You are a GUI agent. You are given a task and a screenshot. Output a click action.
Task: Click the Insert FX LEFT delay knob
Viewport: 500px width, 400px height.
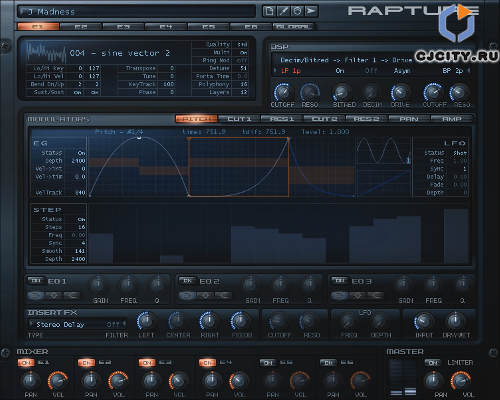click(146, 321)
